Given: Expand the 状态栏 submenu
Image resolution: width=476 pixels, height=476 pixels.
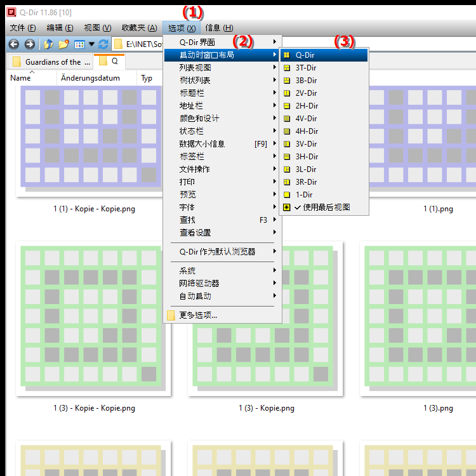Looking at the screenshot, I should click(x=223, y=131).
